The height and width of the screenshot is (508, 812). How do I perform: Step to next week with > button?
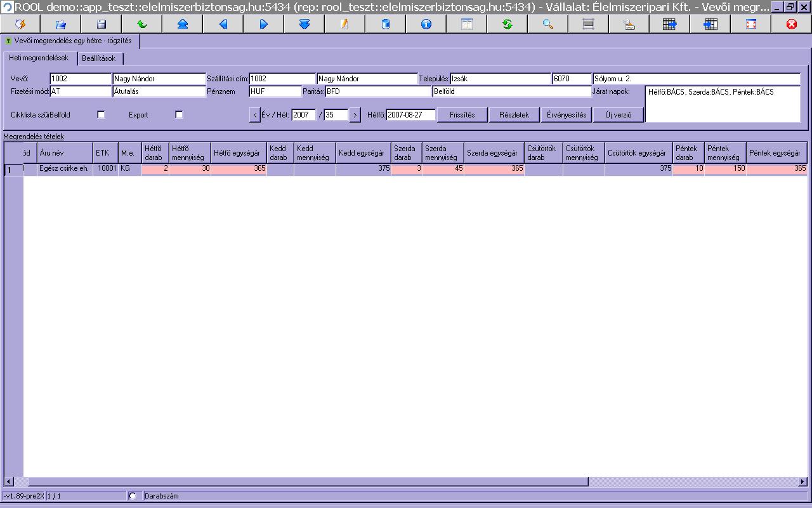(355, 115)
